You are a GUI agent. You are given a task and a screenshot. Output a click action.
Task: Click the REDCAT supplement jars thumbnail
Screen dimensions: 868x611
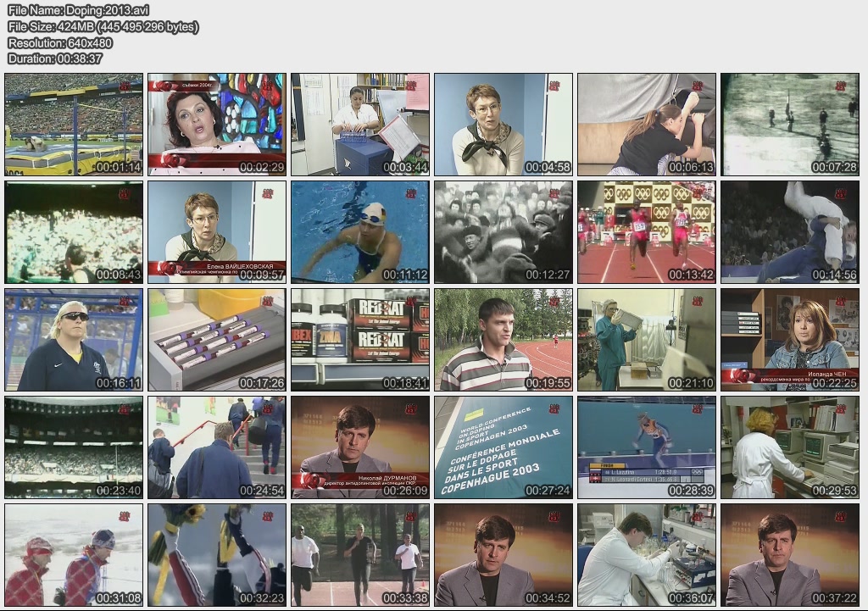tap(360, 339)
